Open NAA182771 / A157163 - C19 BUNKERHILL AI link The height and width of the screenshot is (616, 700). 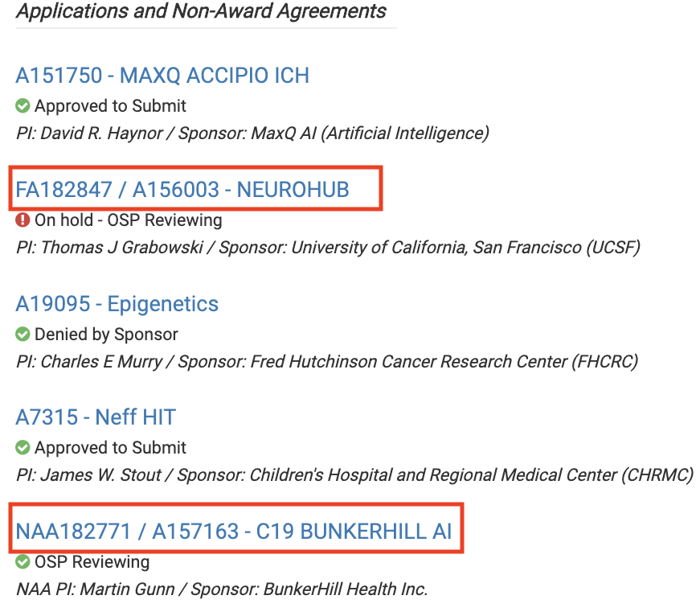click(x=234, y=531)
